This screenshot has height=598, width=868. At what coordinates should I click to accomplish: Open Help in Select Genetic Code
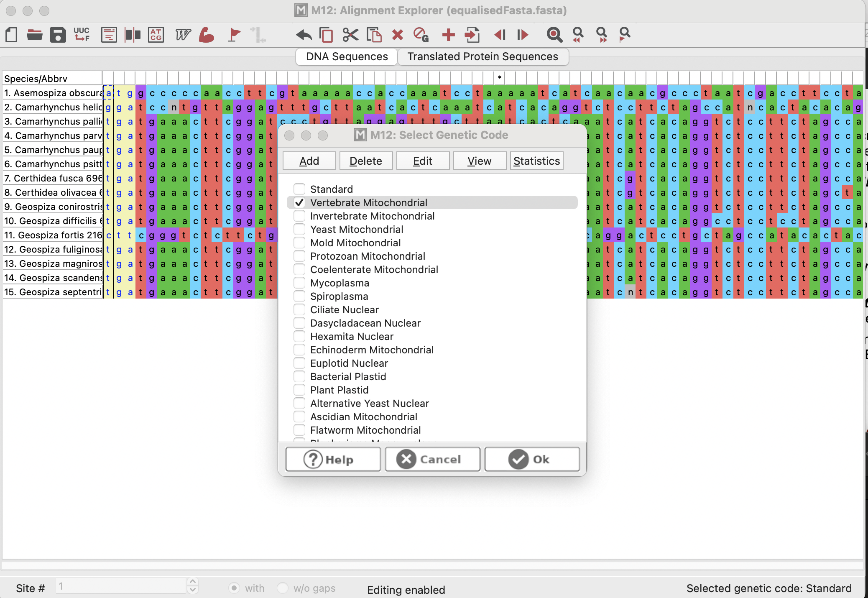(333, 459)
